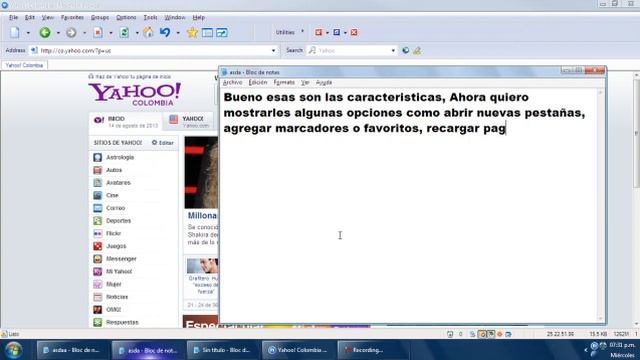640x360 pixels.
Task: Click the Editar link in Sitios de Yahoo!
Action: tap(163, 142)
